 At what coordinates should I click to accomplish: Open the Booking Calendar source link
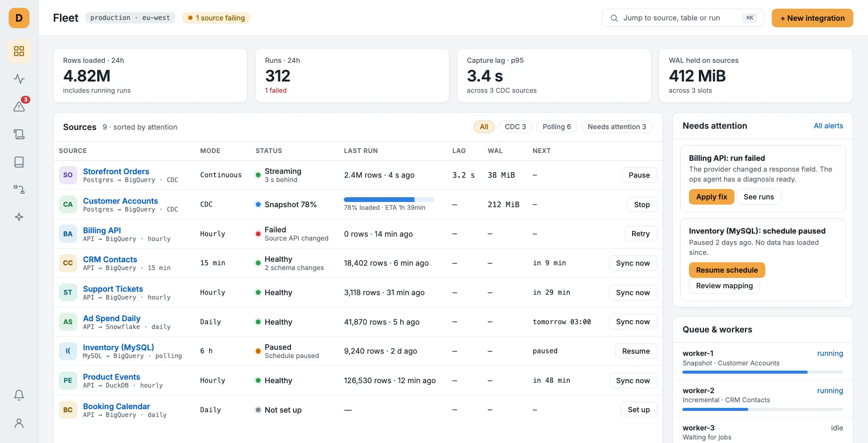116,406
